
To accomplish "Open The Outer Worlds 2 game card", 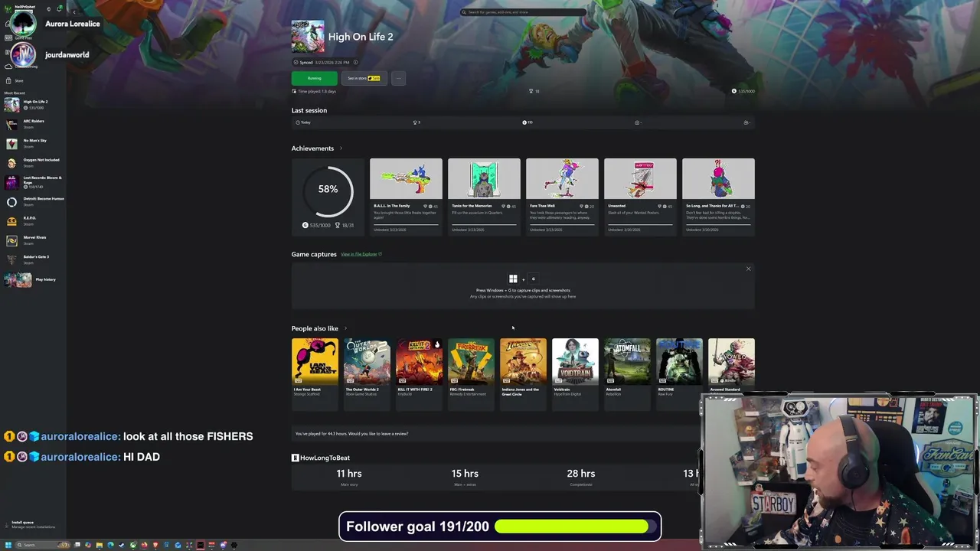I will coord(367,373).
